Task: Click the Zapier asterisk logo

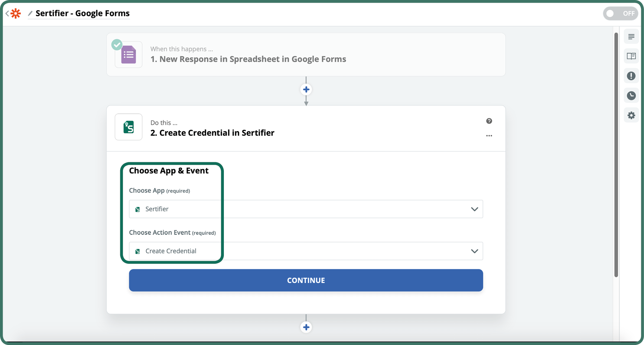Action: 16,13
